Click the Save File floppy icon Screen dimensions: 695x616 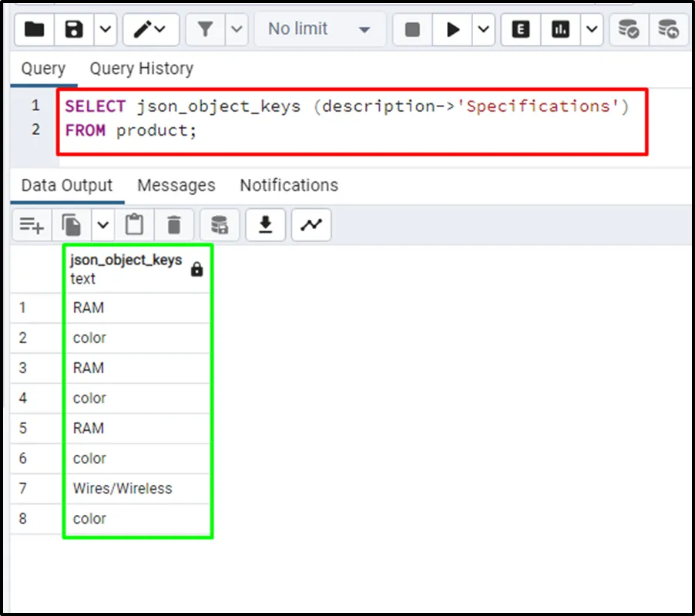pos(74,29)
